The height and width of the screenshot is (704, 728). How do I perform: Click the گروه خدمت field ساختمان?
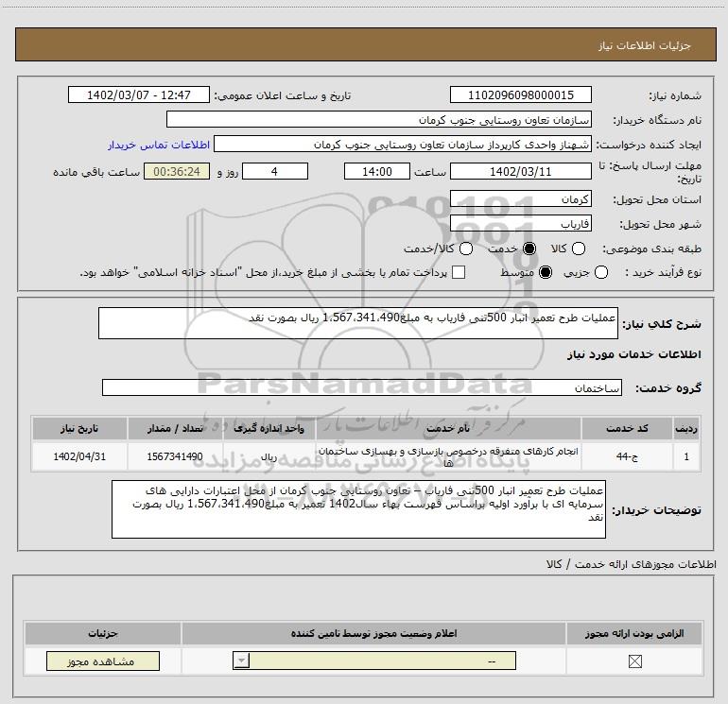[362, 387]
